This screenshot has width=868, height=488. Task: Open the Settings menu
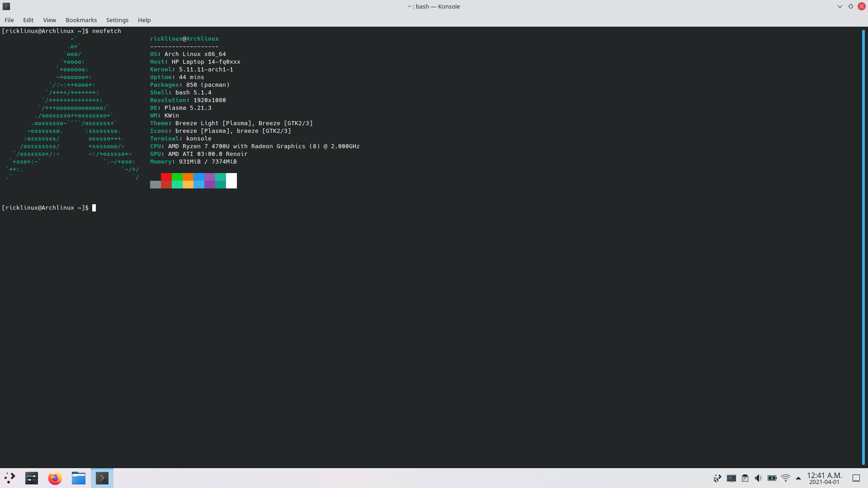117,20
